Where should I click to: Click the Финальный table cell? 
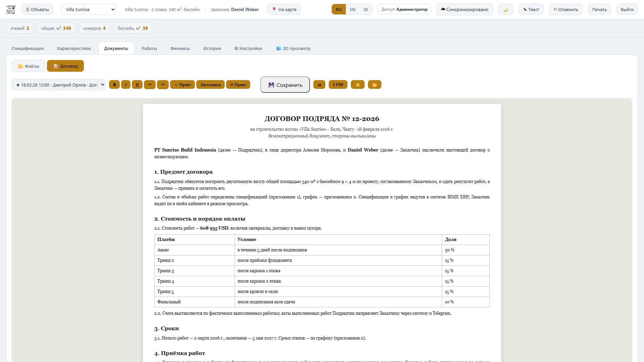click(x=195, y=302)
